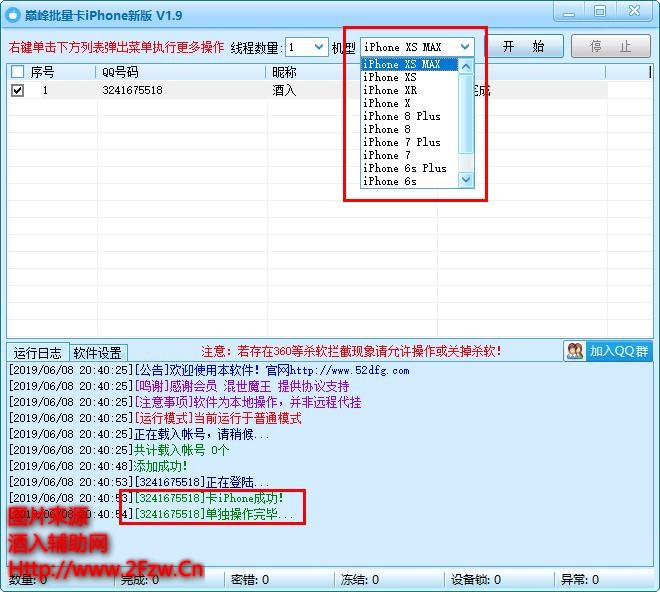Choose iPhone 7 model option

[409, 155]
